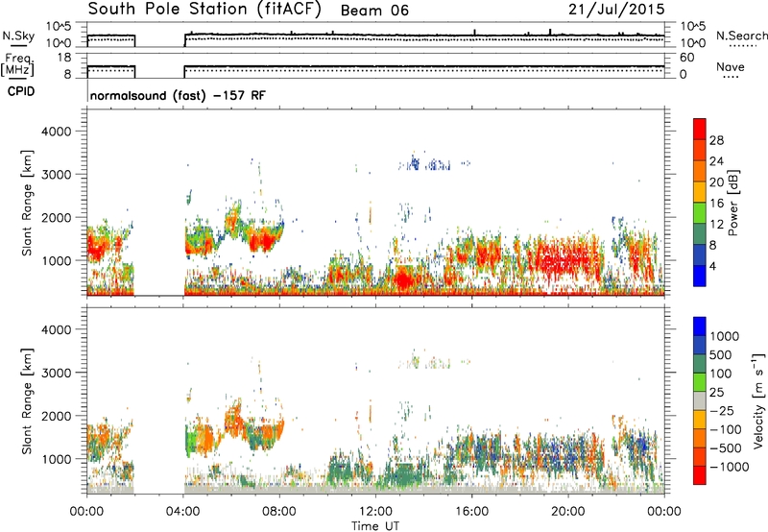Select the 'Freq. [MHz]' axis label
This screenshot has height=532, width=768.
tap(17, 65)
